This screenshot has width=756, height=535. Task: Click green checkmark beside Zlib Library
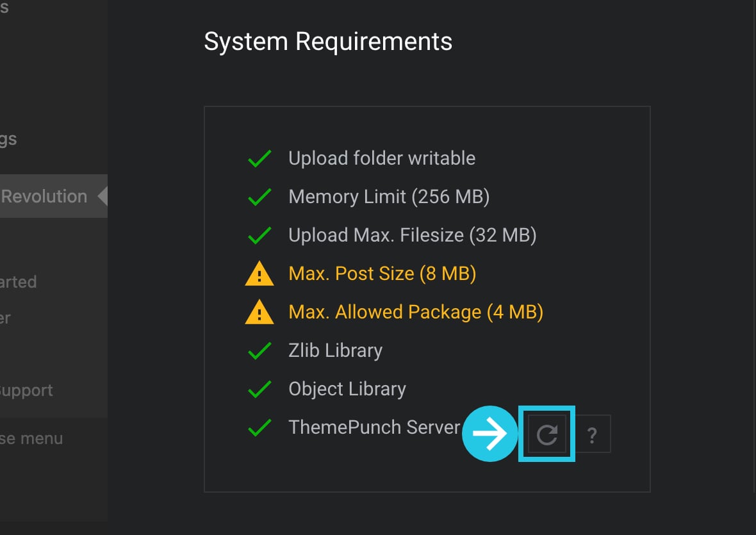click(259, 351)
